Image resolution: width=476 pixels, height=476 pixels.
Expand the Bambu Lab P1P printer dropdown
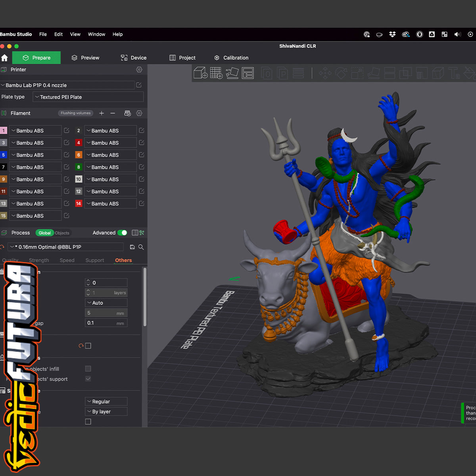click(67, 85)
